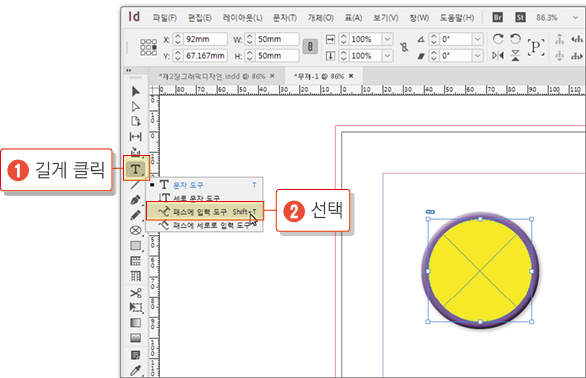Select the Gradient Feather tool

point(136,338)
